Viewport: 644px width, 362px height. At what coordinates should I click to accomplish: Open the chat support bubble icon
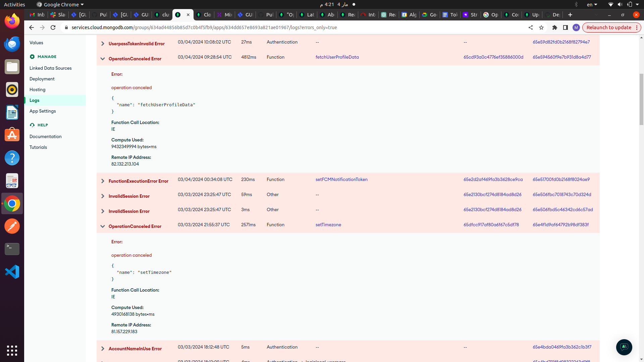point(624,347)
